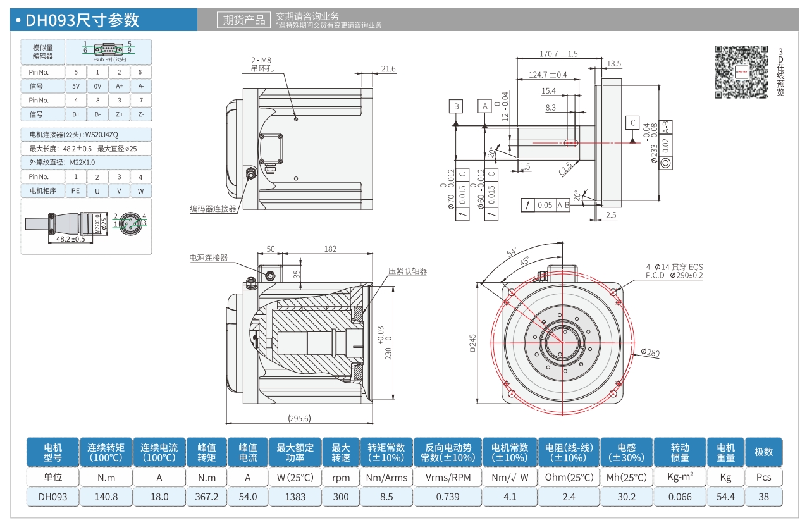The width and height of the screenshot is (807, 532).
Task: Click the 电机连接器(公头): WS20J4ZQ row
Action: tap(86, 135)
